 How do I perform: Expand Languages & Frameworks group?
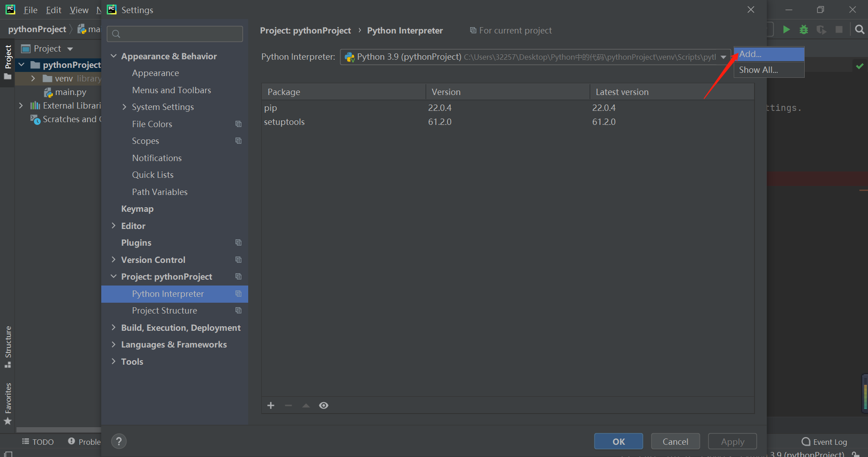(x=113, y=345)
